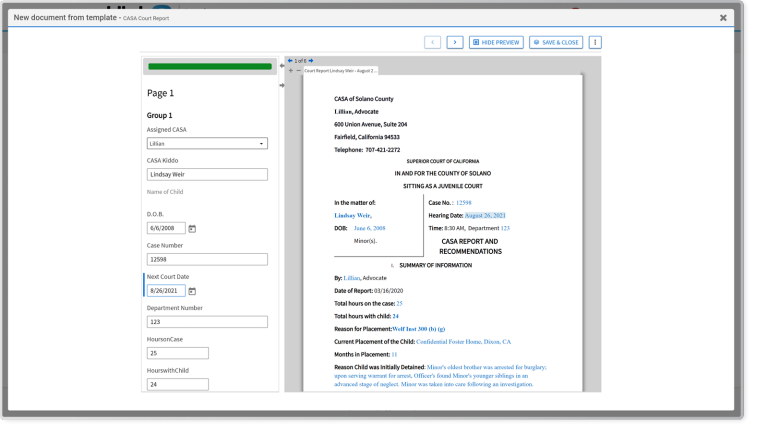
Task: Select the Court Report Lindsay Weir tab
Action: [x=340, y=71]
